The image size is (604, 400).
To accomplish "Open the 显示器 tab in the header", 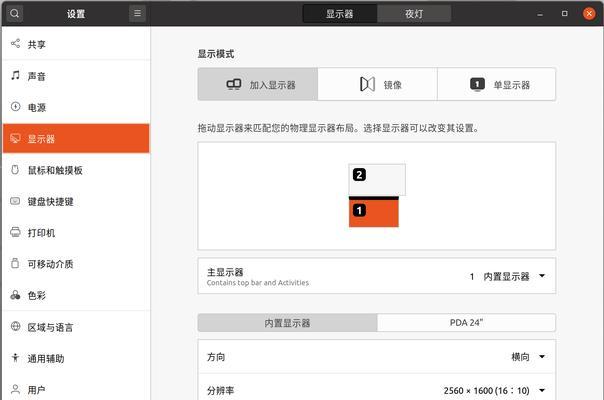I will coord(339,14).
